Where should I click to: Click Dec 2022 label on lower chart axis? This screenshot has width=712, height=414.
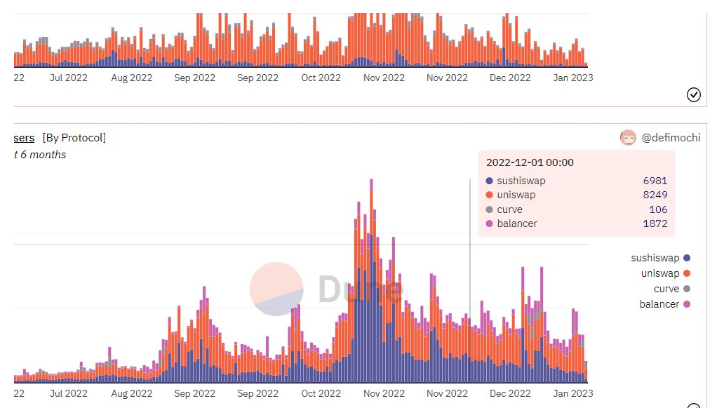(510, 393)
